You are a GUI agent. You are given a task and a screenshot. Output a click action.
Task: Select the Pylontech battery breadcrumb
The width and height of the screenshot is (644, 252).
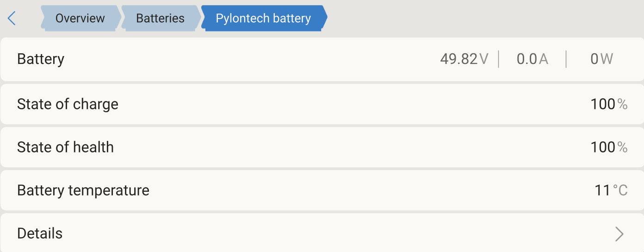coord(263,19)
